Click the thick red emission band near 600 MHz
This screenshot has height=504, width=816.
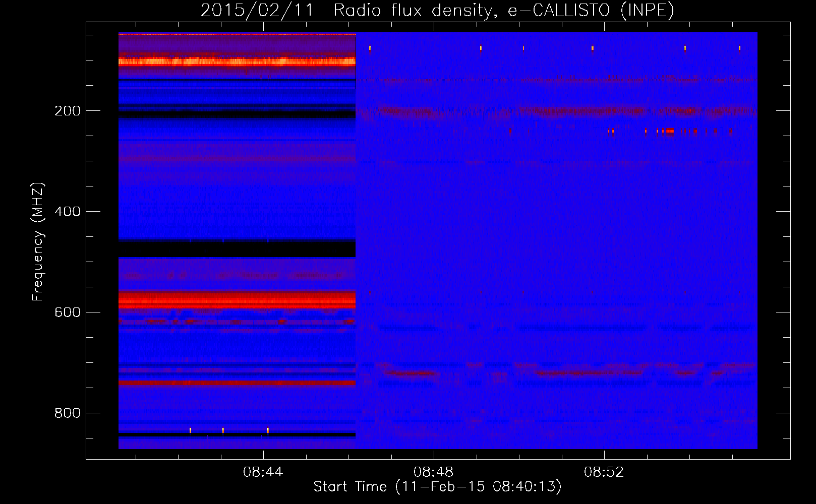click(237, 299)
